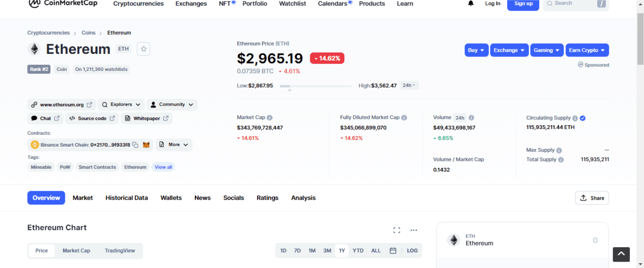644x268 pixels.
Task: Open the Historical Data tab
Action: 127,198
